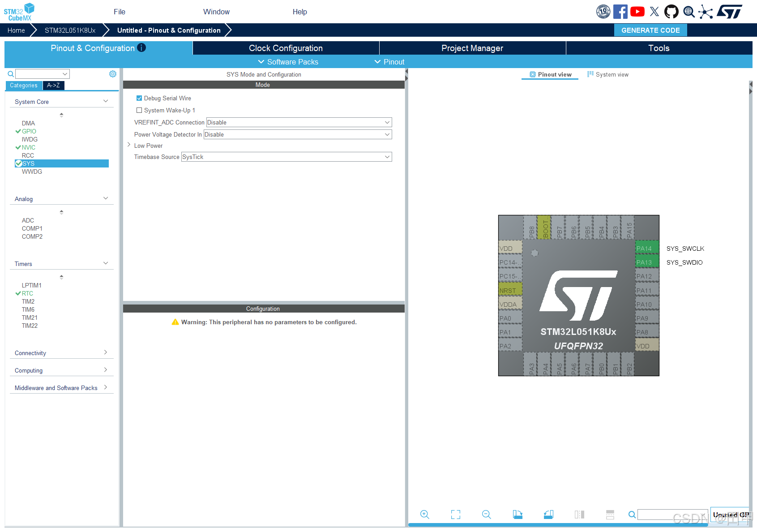Click the pin search magnifier icon

[x=632, y=515]
